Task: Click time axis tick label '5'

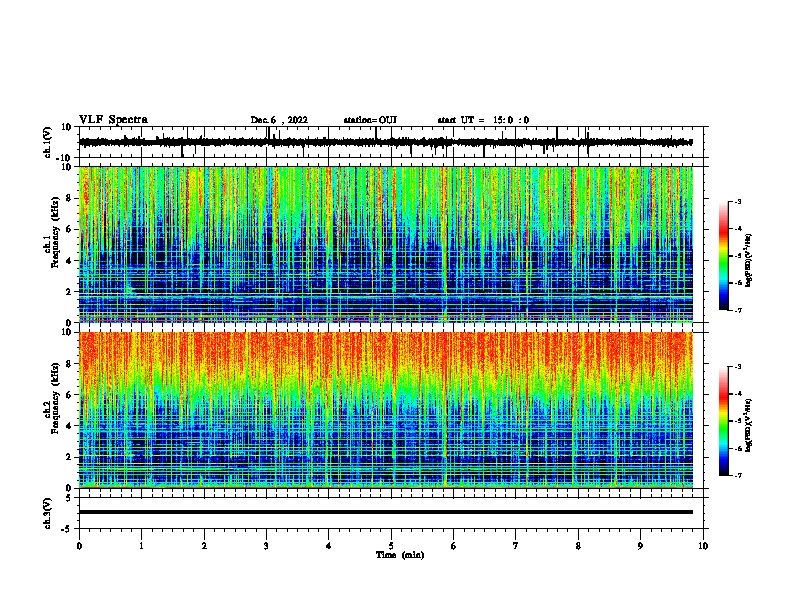Action: [391, 546]
